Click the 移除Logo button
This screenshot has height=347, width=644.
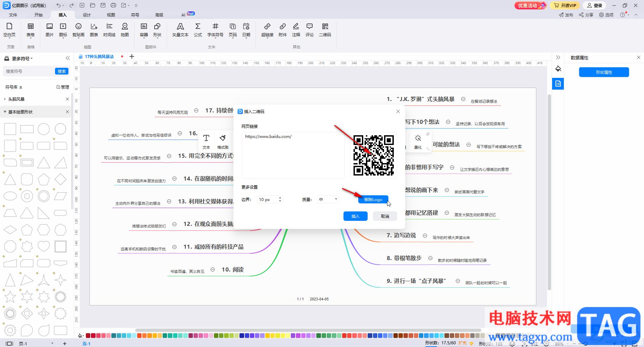click(x=373, y=199)
